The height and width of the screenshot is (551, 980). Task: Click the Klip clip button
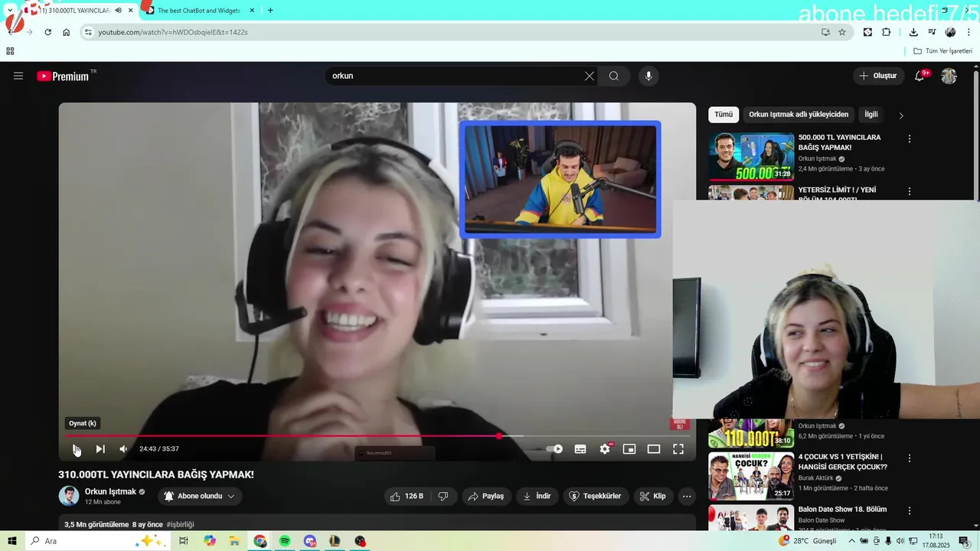coord(653,496)
